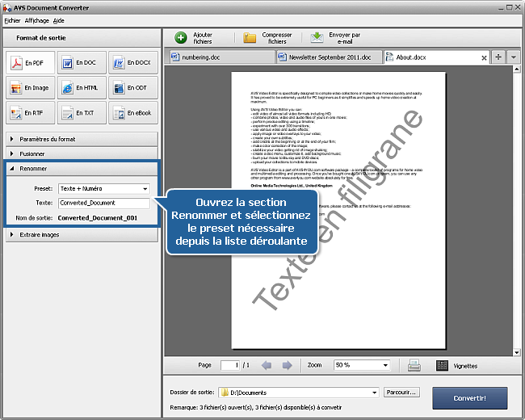Viewport: 525px width, 420px height.
Task: Go to the next page arrow
Action: coord(286,365)
